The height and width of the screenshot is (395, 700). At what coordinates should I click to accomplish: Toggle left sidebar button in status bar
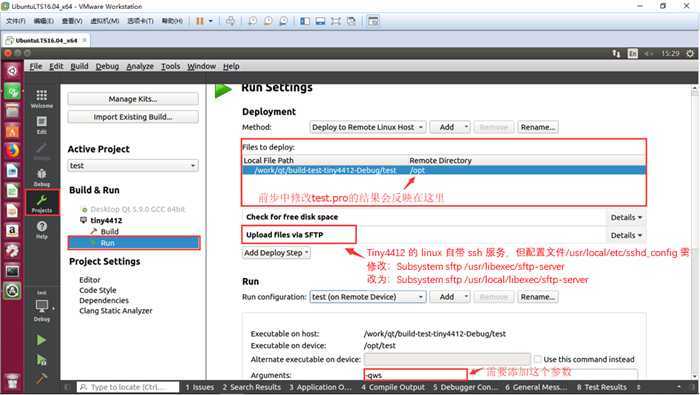click(x=67, y=387)
